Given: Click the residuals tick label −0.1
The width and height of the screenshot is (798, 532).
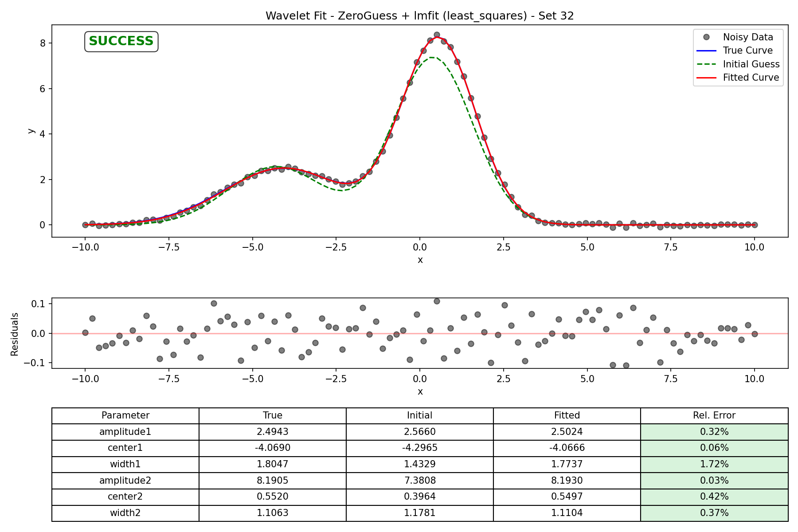Looking at the screenshot, I should [35, 363].
